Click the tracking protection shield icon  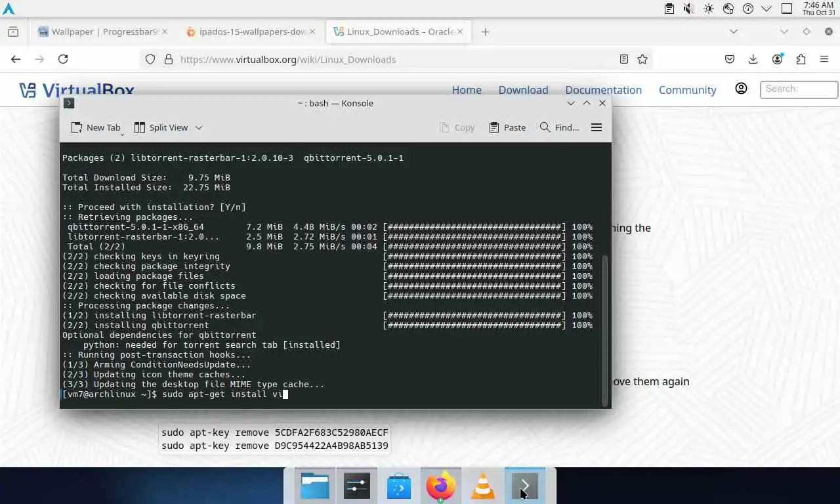point(150,59)
